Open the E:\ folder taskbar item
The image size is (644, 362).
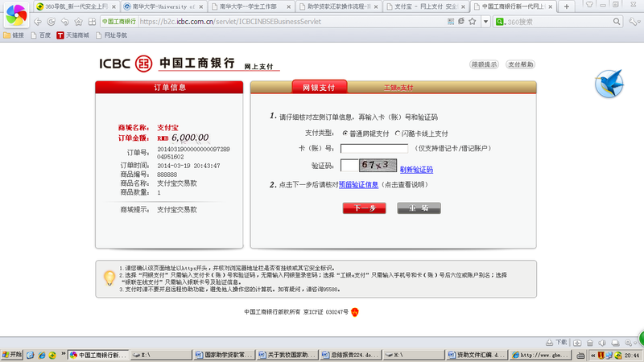click(x=160, y=355)
